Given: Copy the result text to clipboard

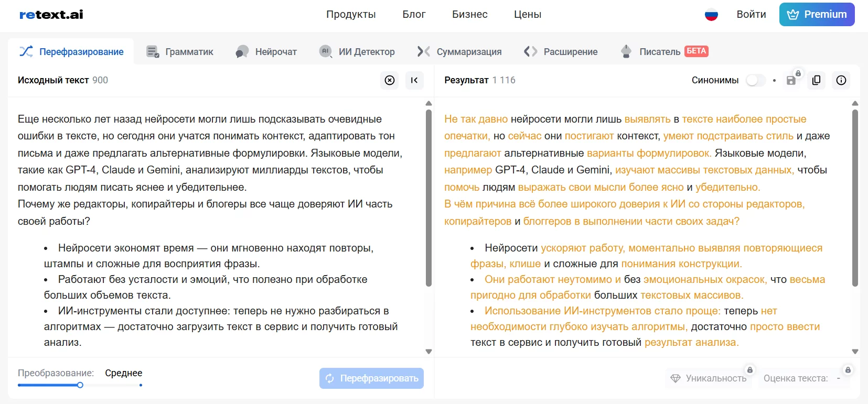Looking at the screenshot, I should click(816, 80).
